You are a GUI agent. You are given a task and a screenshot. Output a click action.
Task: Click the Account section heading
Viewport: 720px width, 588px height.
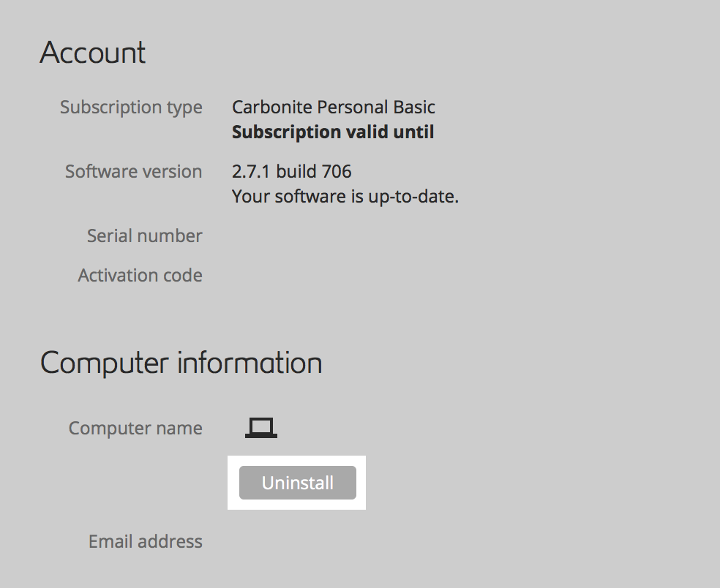tap(93, 53)
